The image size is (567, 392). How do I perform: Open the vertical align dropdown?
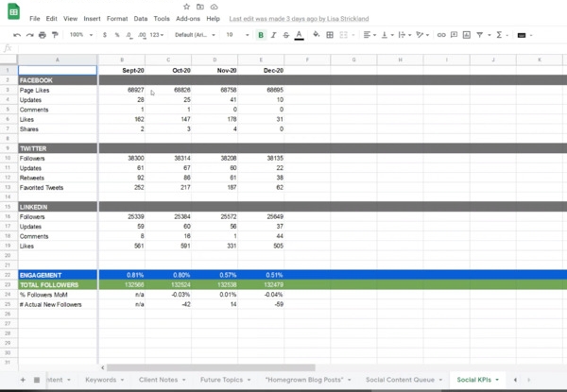tap(387, 35)
